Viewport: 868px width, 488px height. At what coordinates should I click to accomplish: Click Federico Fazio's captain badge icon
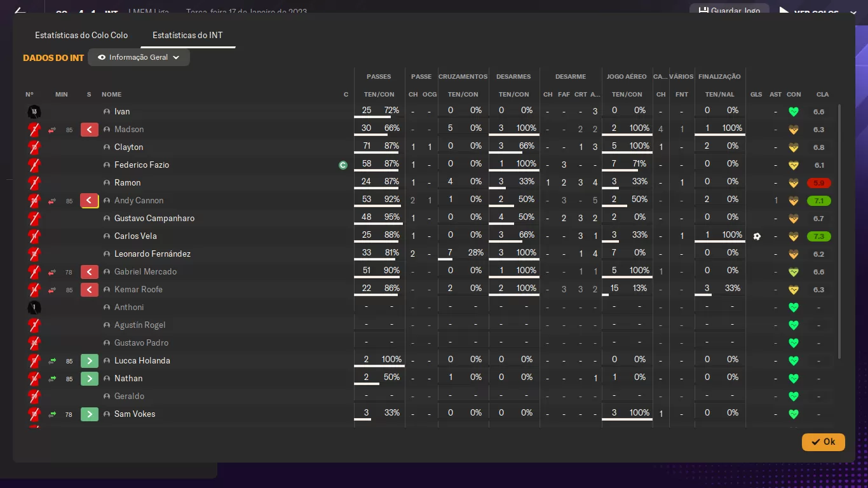coord(343,165)
